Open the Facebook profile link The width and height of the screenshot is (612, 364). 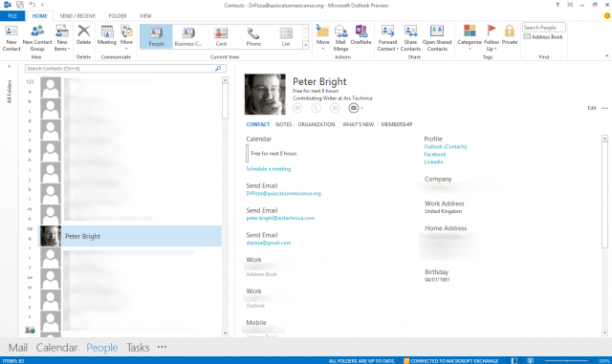[435, 155]
